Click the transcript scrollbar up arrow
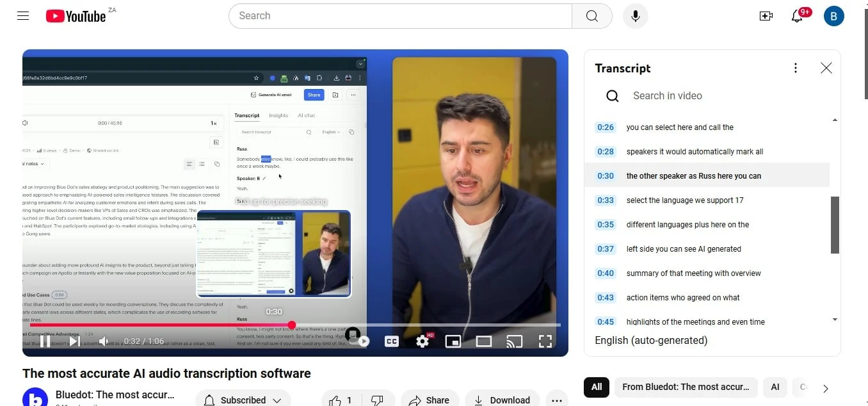The height and width of the screenshot is (406, 868). [x=835, y=120]
